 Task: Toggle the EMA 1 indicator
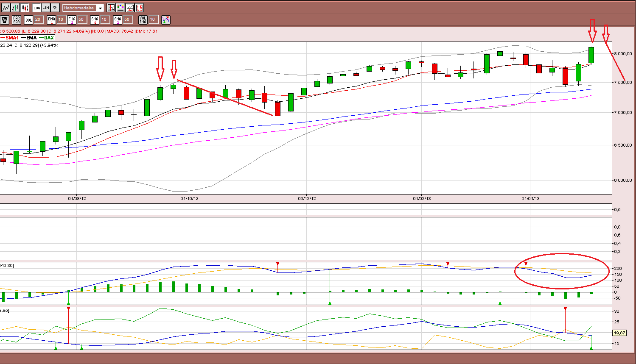point(51,19)
